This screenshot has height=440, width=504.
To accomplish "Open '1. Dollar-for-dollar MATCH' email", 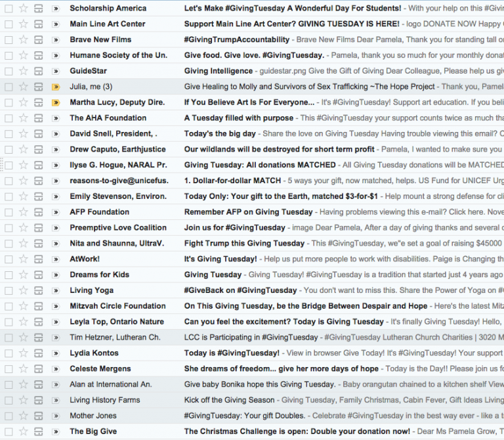I will tap(232, 181).
